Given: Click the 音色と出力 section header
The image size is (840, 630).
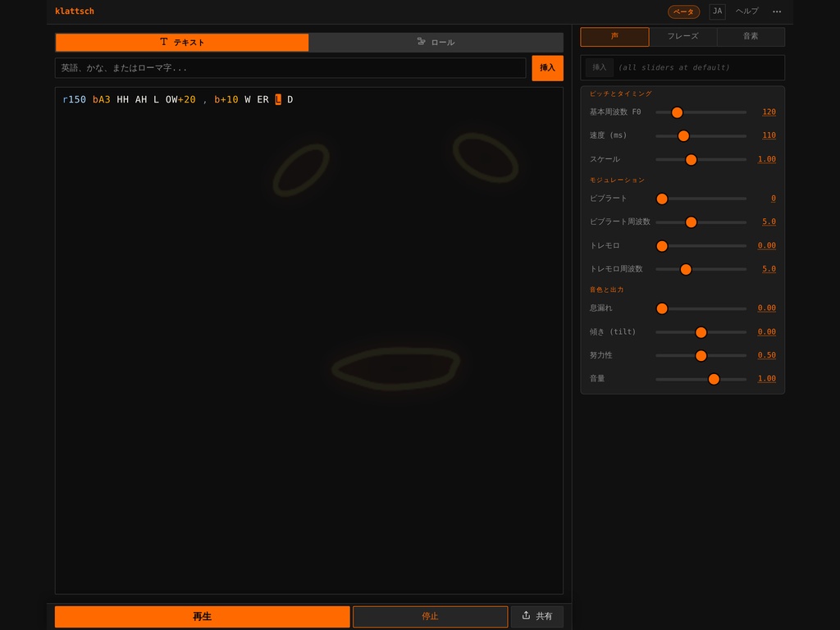Looking at the screenshot, I should (606, 290).
